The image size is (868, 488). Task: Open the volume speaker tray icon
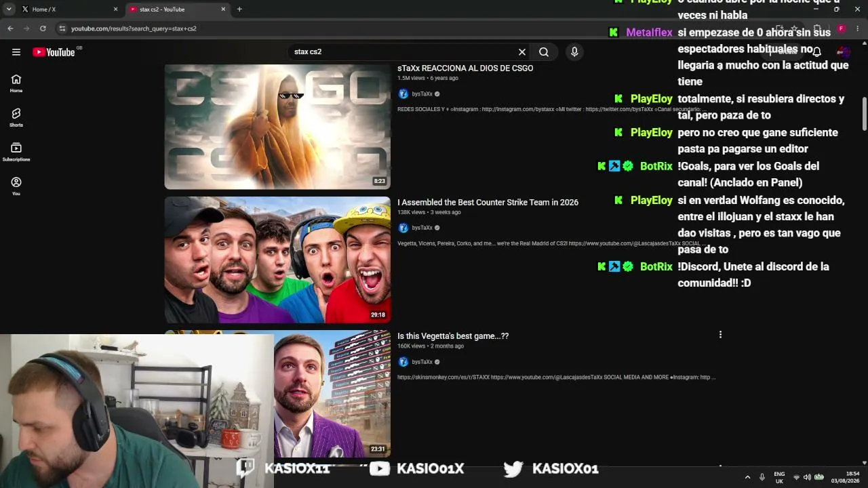807,477
